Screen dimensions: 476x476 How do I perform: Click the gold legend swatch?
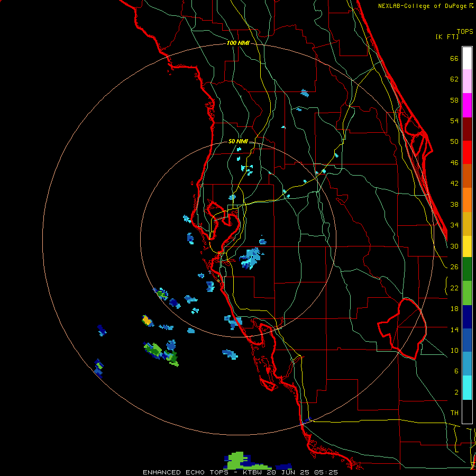click(467, 224)
